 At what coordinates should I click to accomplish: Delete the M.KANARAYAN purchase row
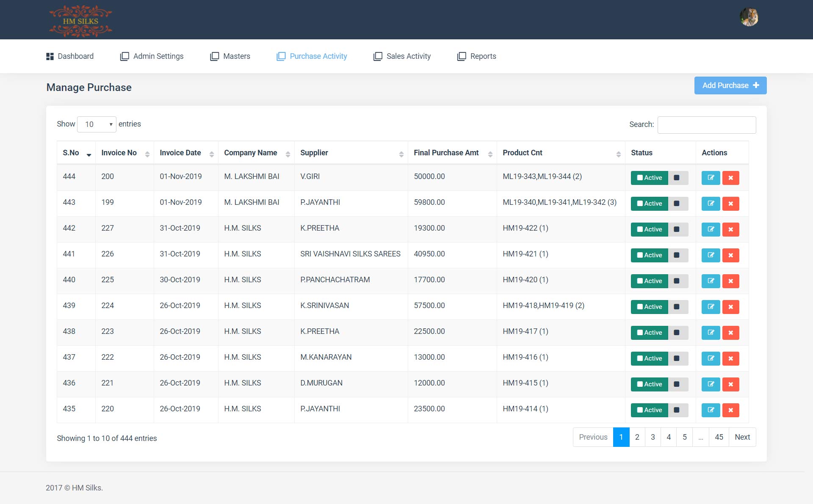coord(730,358)
